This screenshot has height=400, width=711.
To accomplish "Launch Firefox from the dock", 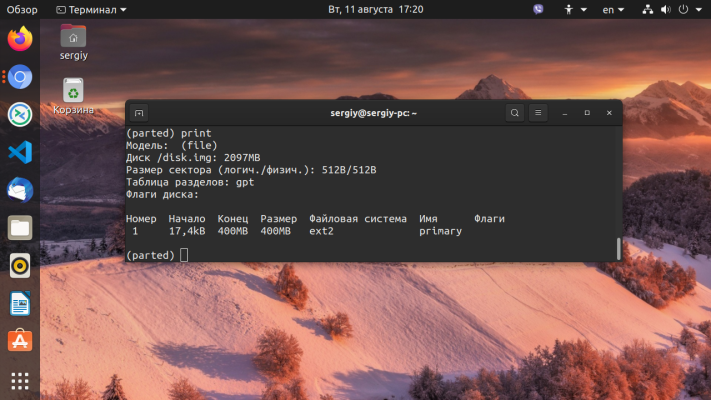I will click(x=20, y=39).
